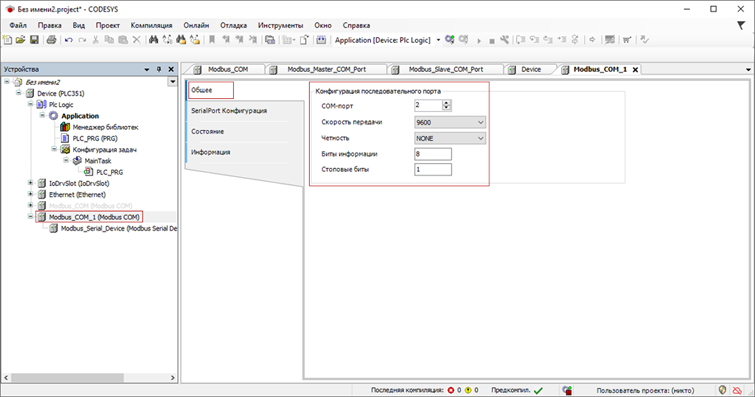This screenshot has width=755, height=397.
Task: Open Четность NONE dropdown
Action: click(x=450, y=138)
